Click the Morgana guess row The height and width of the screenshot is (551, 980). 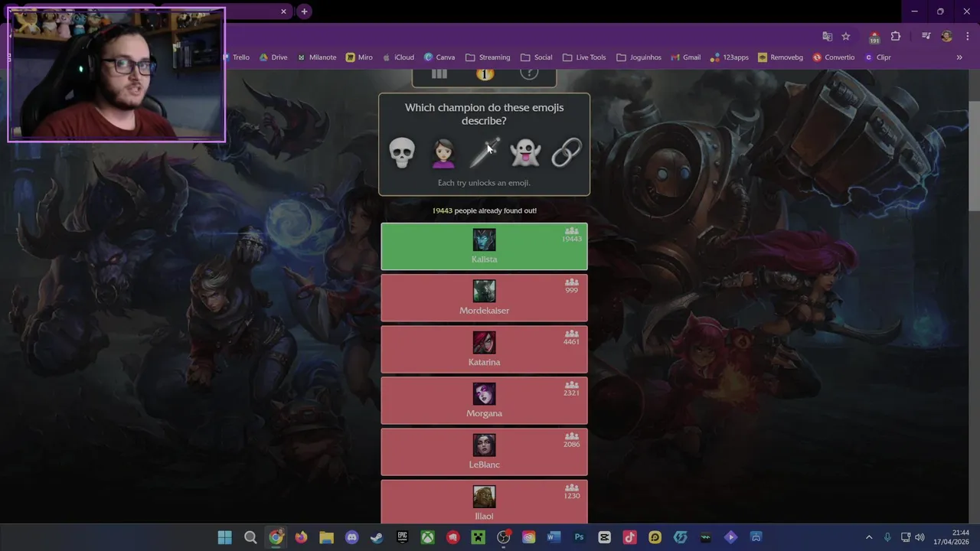point(484,400)
